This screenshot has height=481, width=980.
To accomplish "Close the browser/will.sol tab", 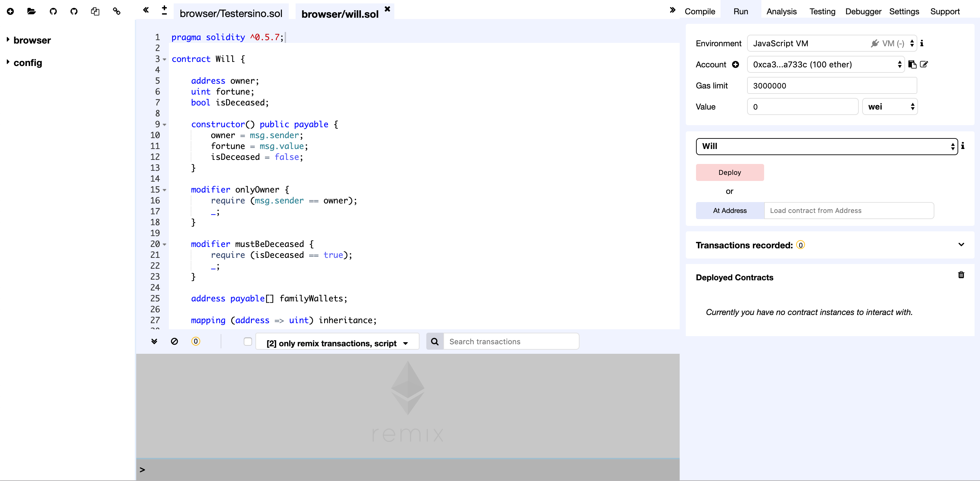I will click(387, 9).
